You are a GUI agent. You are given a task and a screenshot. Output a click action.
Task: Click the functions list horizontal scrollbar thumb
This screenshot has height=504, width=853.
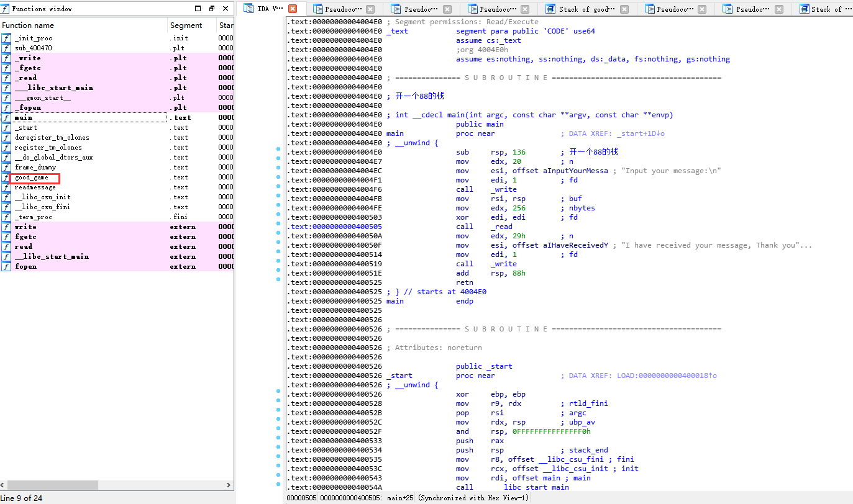(x=53, y=485)
